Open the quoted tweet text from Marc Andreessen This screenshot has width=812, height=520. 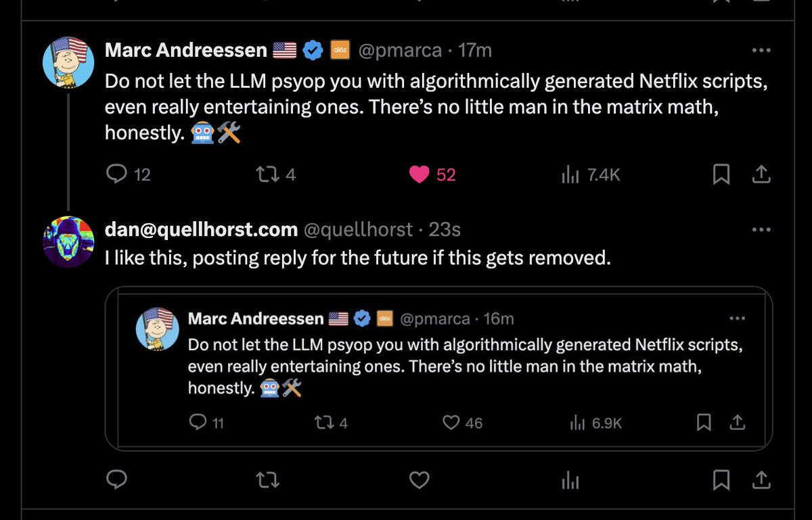coord(466,366)
